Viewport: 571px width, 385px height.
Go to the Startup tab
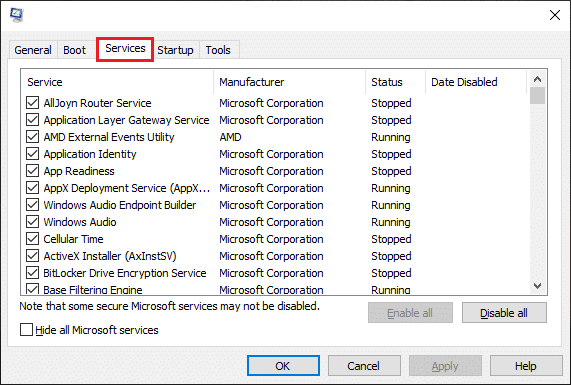click(x=175, y=50)
